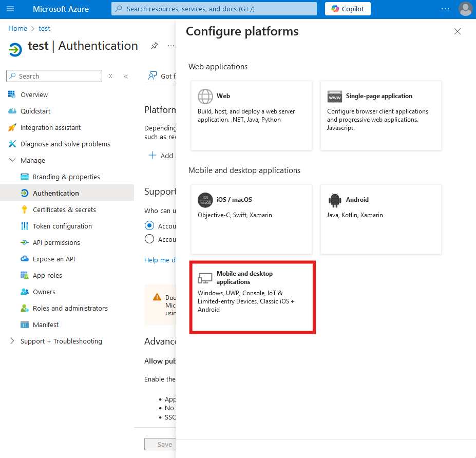Open API permissions in sidebar

click(56, 242)
